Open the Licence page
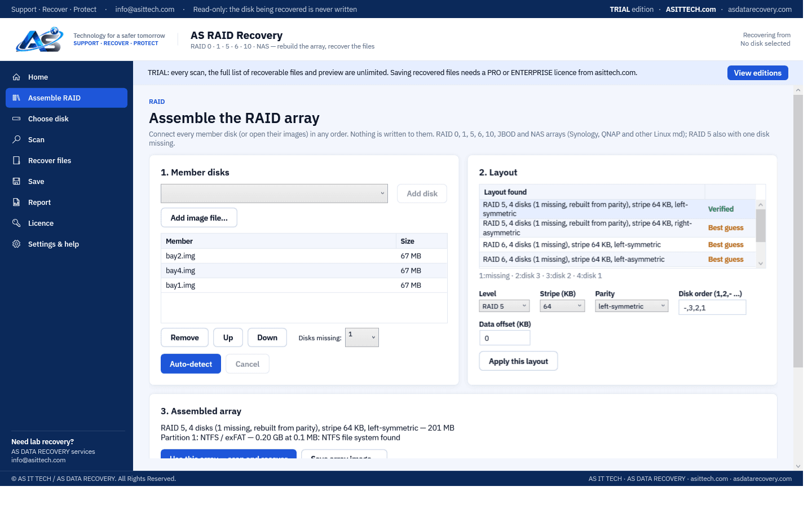Image resolution: width=812 pixels, height=508 pixels. [67, 223]
